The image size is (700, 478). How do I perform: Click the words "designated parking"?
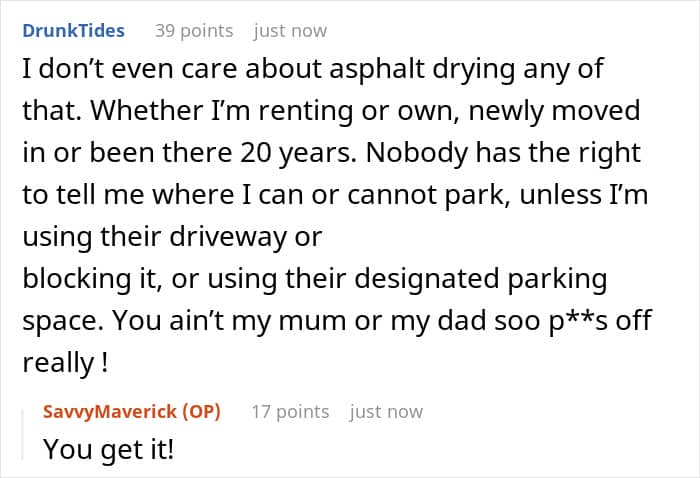(481, 278)
